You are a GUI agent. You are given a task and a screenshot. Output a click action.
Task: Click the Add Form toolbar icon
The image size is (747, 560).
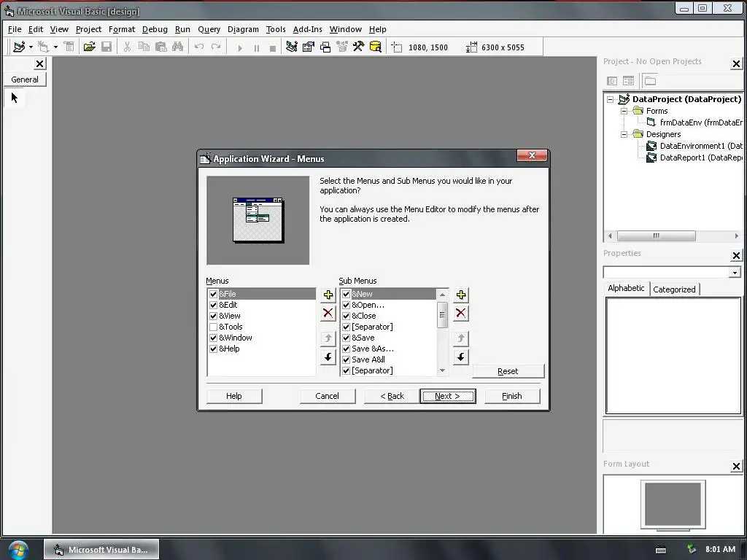pos(43,47)
